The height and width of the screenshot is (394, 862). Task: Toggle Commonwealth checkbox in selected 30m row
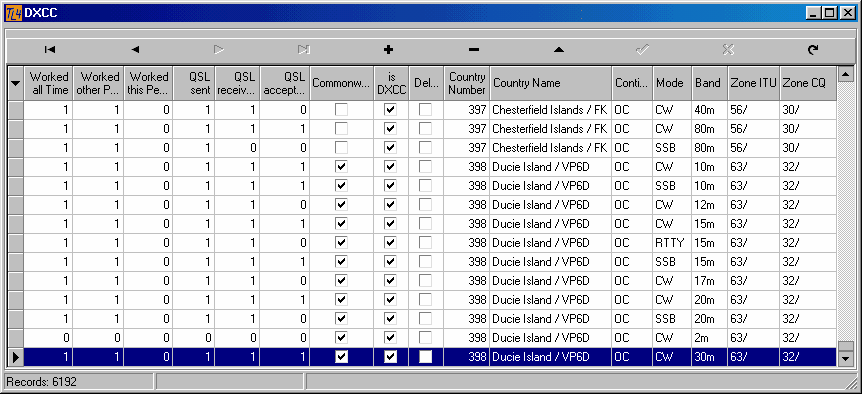(x=341, y=357)
